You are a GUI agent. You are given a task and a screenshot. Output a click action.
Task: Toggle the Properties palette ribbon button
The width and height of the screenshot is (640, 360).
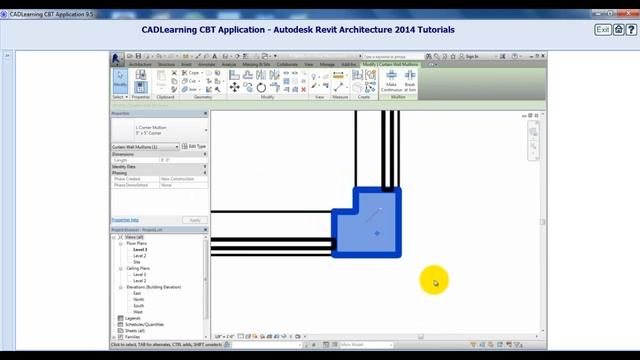(x=140, y=87)
